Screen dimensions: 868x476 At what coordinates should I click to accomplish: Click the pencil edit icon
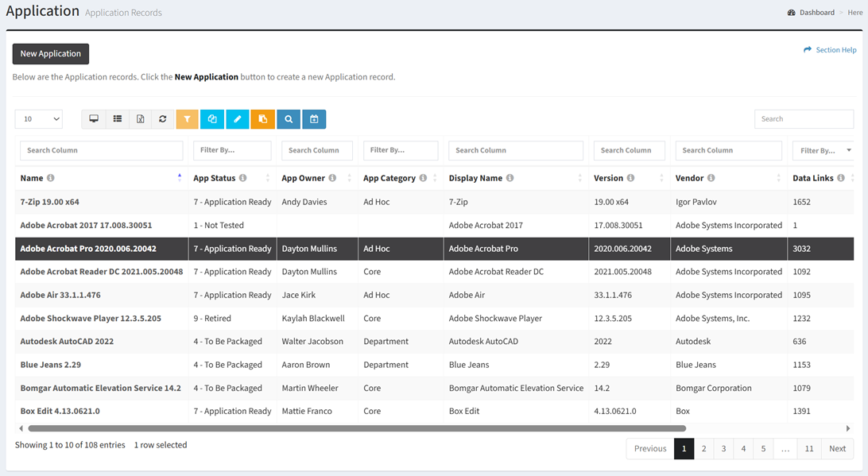pyautogui.click(x=237, y=119)
